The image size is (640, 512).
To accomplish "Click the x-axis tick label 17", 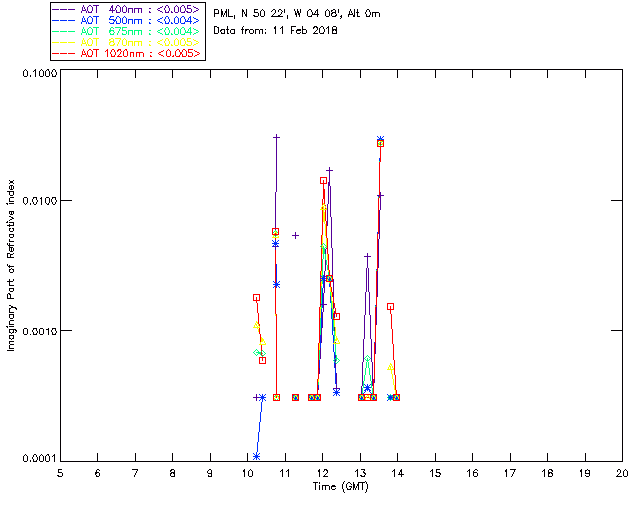I will point(510,473).
